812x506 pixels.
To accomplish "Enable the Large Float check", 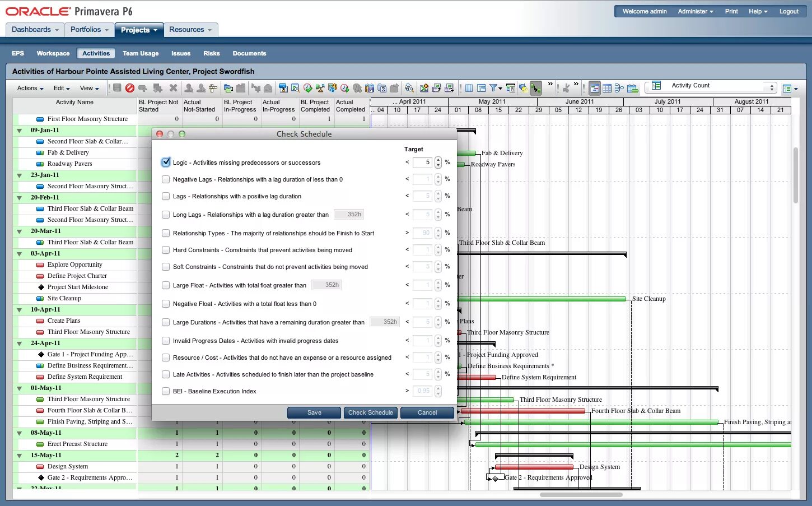I will click(166, 285).
